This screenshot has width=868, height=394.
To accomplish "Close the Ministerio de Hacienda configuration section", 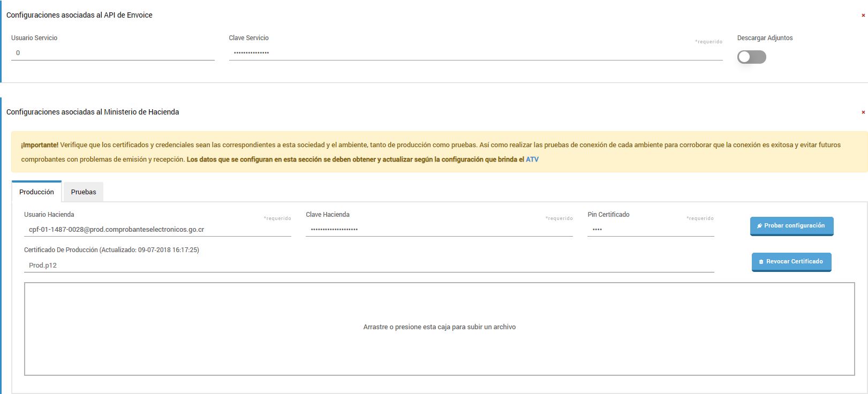I will click(863, 112).
